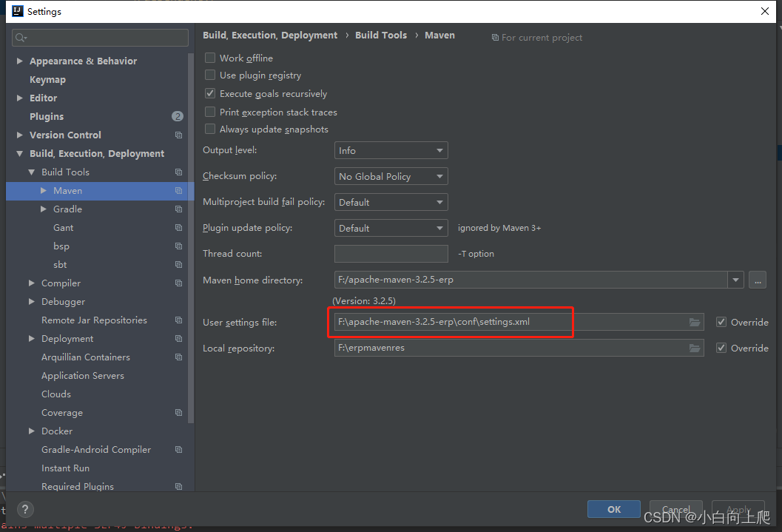Click the project-level icon beside Gant

point(178,227)
